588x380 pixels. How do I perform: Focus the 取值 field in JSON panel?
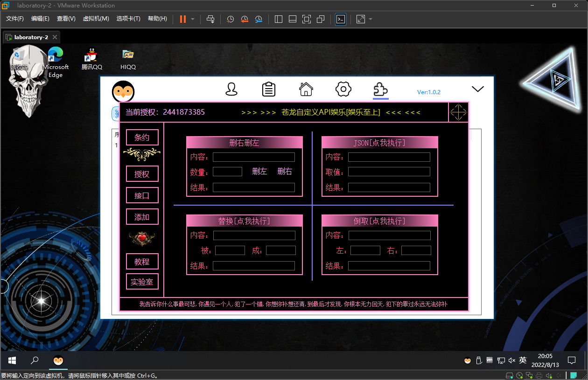(x=389, y=172)
